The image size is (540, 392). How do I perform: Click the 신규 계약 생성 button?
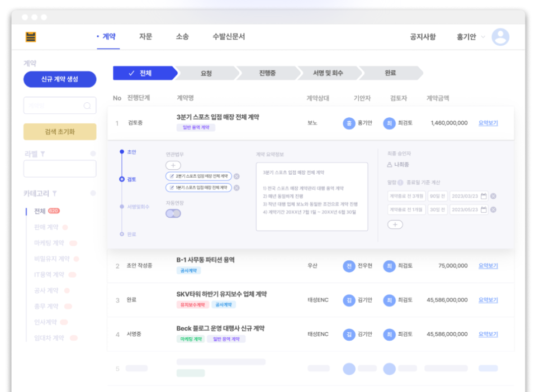(x=59, y=79)
